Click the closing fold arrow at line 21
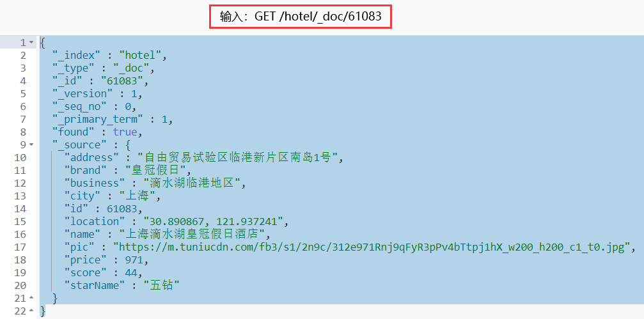This screenshot has height=319, width=644. tap(31, 298)
